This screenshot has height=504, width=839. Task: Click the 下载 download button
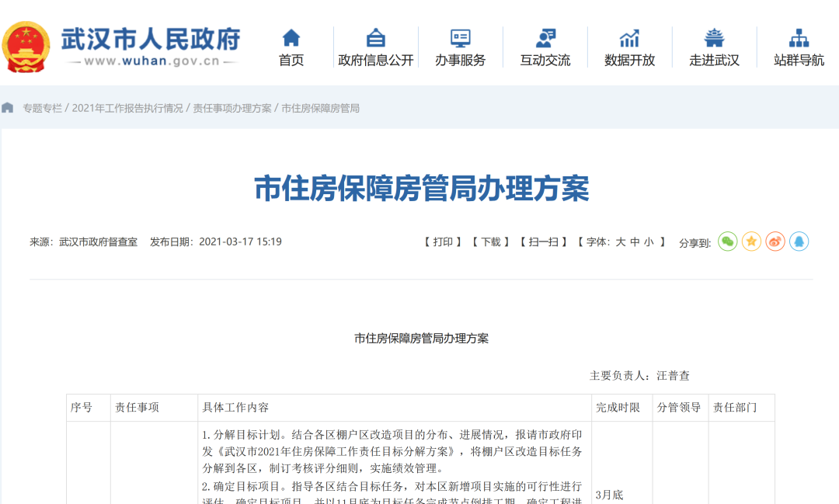tap(490, 242)
